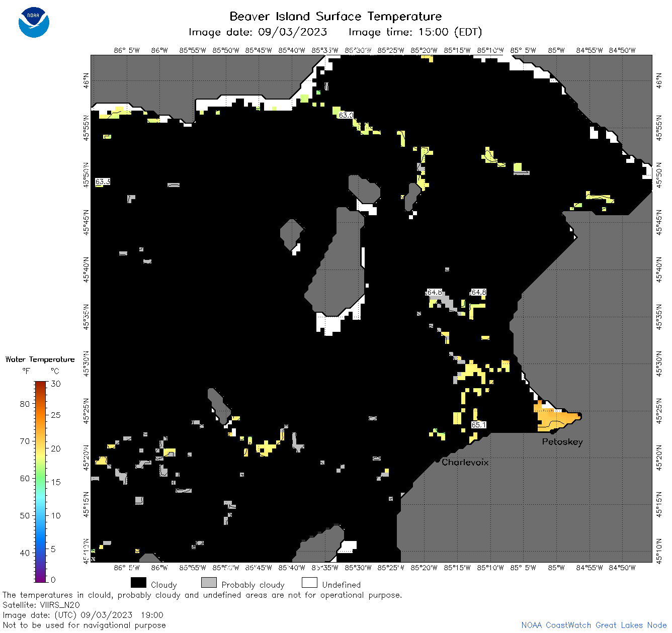Click the Undefined white legend swatch
The height and width of the screenshot is (633, 672).
tap(309, 583)
